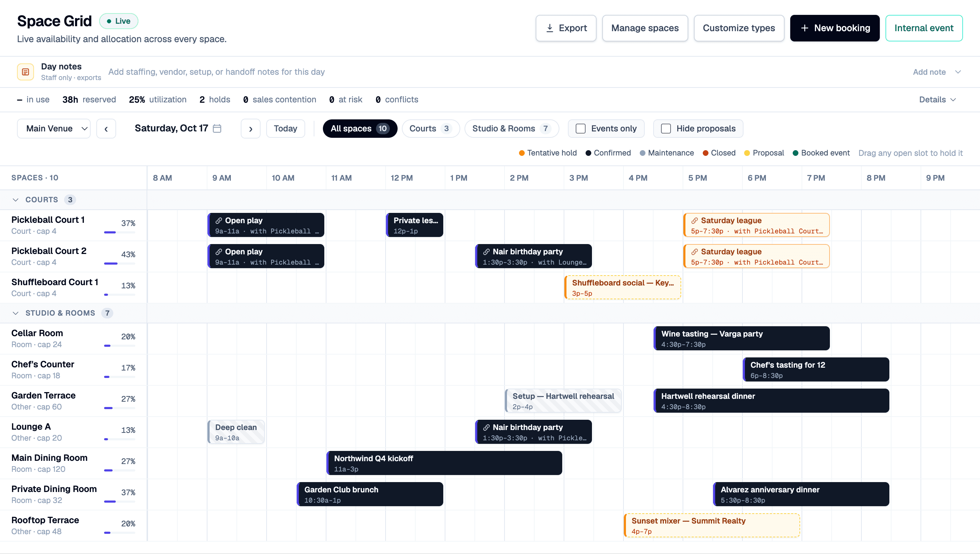Click link icon on Lounge A Nair birthday party
Image resolution: width=980 pixels, height=554 pixels.
point(486,428)
